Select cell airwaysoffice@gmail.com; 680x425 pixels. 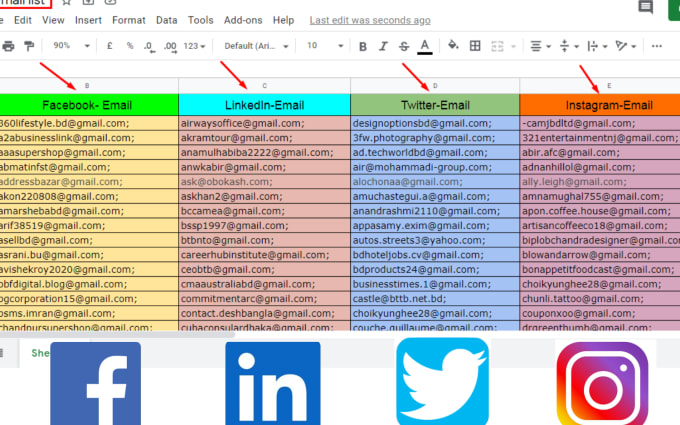pyautogui.click(x=265, y=123)
